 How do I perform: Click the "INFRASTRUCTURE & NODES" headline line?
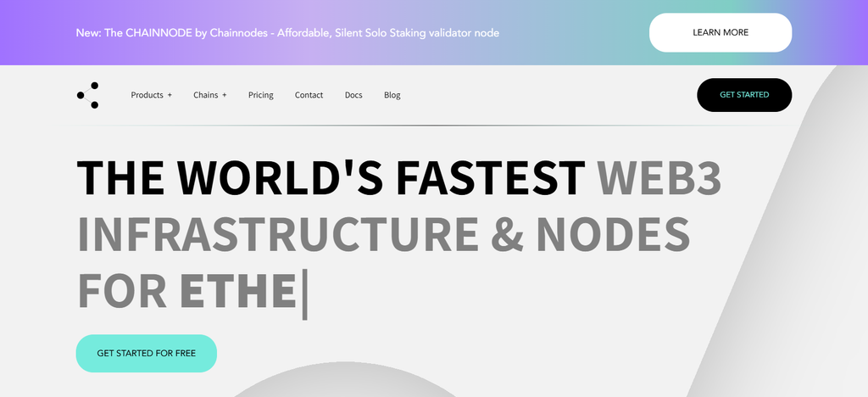tap(384, 234)
